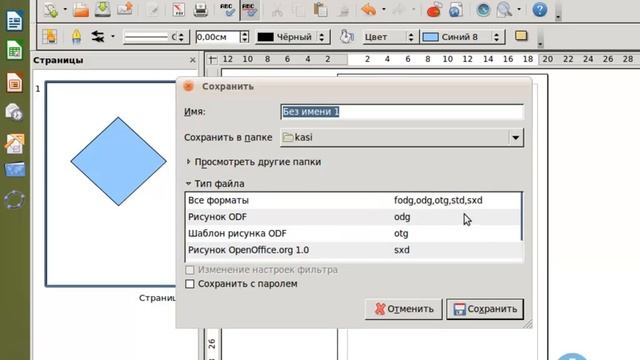
Task: Click the Имя filename input field
Action: (402, 112)
